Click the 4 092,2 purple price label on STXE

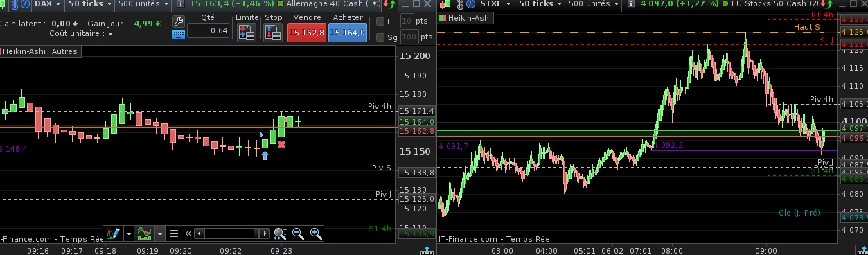coord(668,146)
